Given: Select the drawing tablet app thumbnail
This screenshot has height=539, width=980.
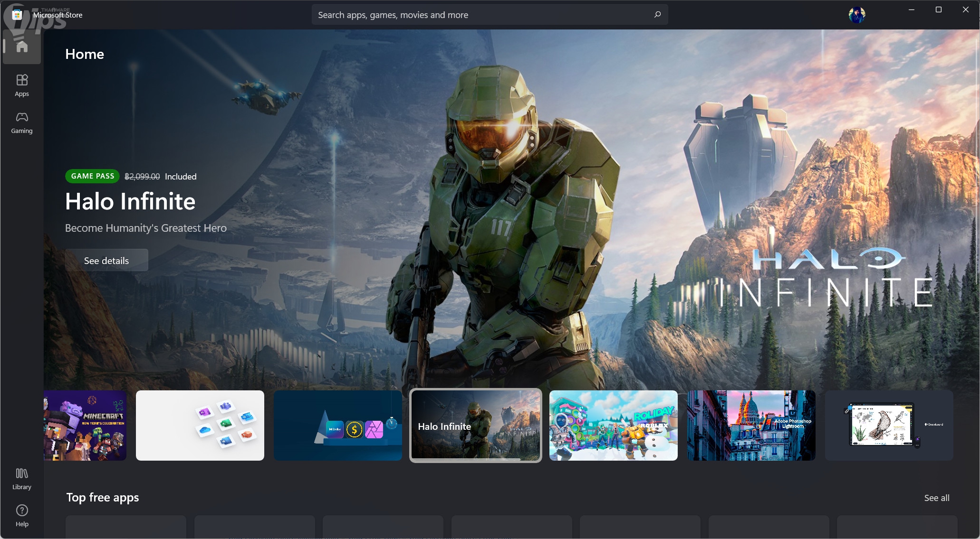Looking at the screenshot, I should 889,426.
